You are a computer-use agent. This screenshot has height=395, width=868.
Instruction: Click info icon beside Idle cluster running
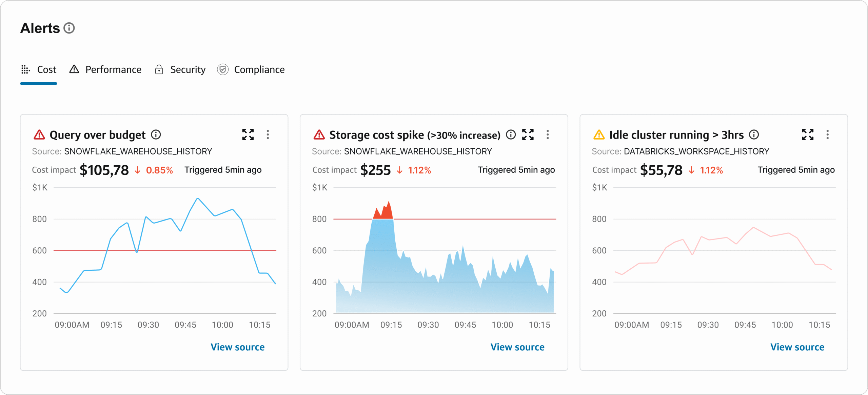(754, 134)
